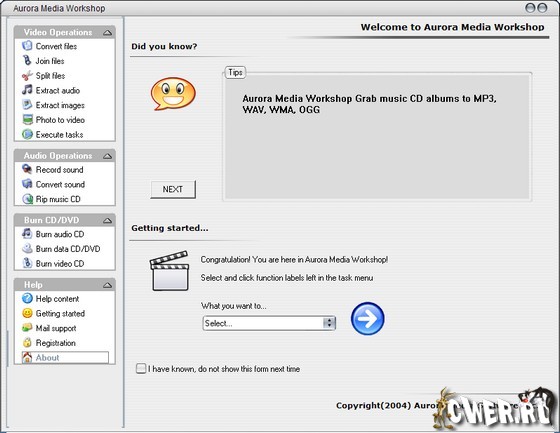Collapse the Video Operations panel
This screenshot has height=433, width=560.
[x=107, y=33]
